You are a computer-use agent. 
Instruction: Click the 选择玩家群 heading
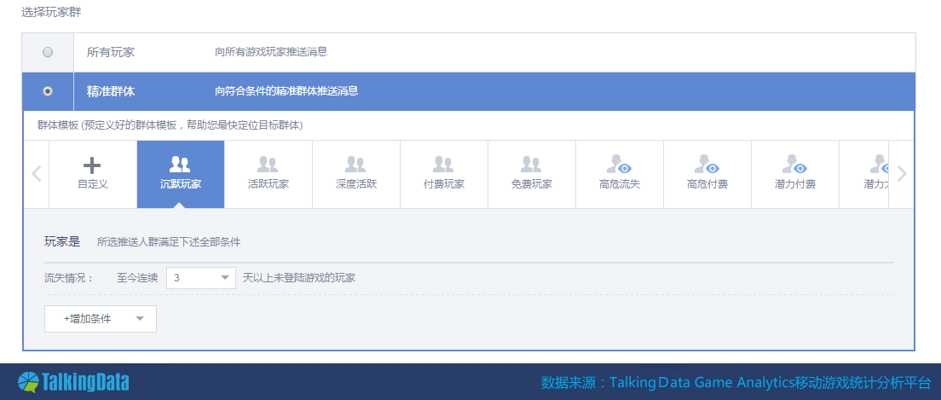[50, 12]
